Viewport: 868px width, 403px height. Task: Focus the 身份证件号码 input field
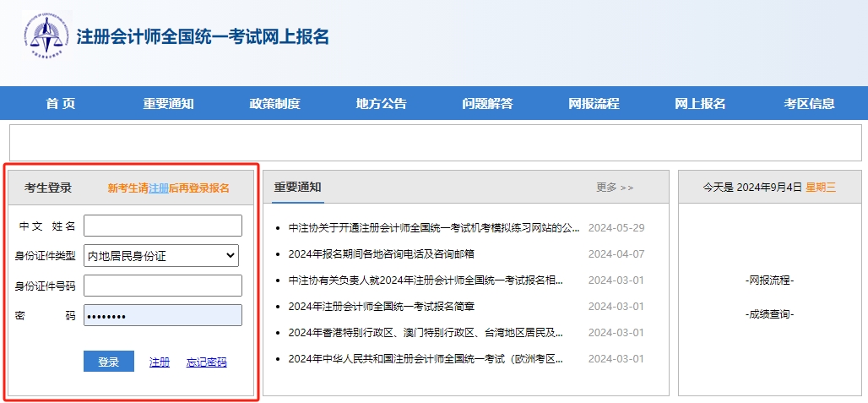pyautogui.click(x=162, y=286)
